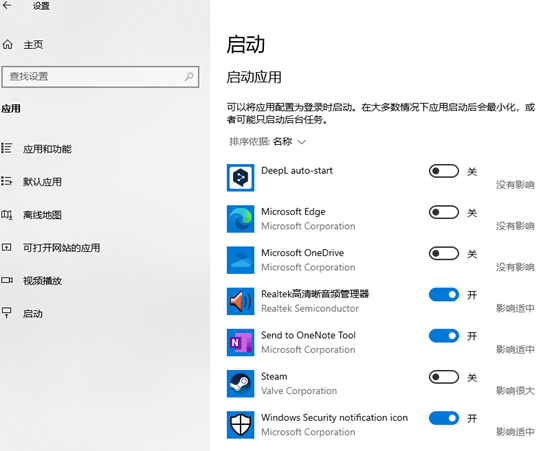The width and height of the screenshot is (554, 451).
Task: Click the 视频播放 camera icon
Action: point(7,280)
